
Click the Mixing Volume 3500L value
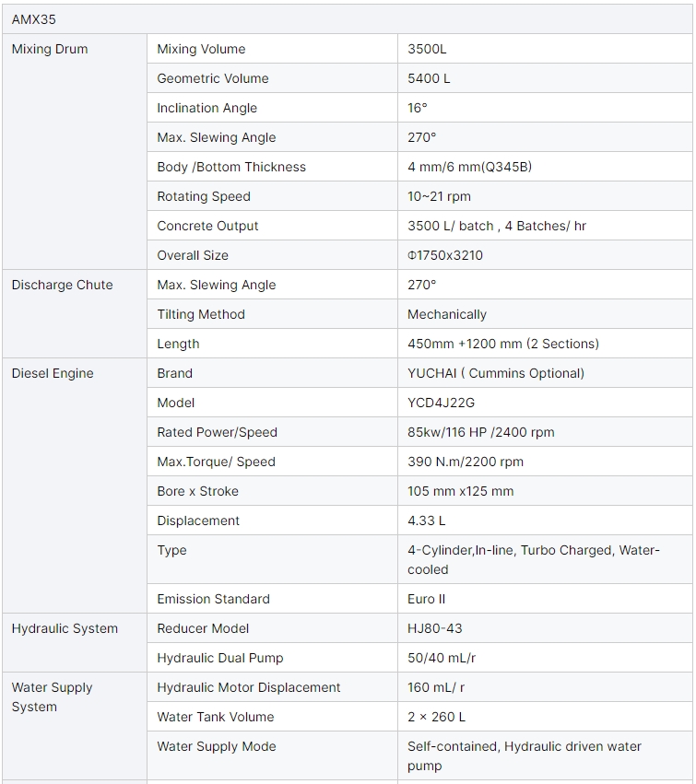click(427, 50)
